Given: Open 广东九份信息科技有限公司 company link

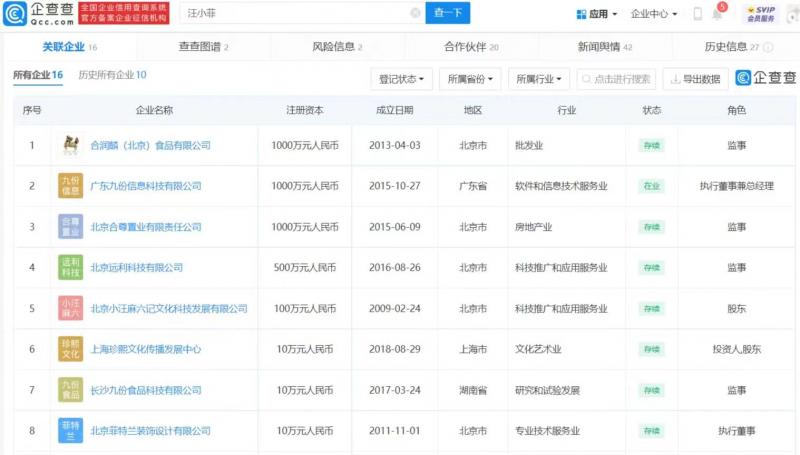Looking at the screenshot, I should coord(146,186).
